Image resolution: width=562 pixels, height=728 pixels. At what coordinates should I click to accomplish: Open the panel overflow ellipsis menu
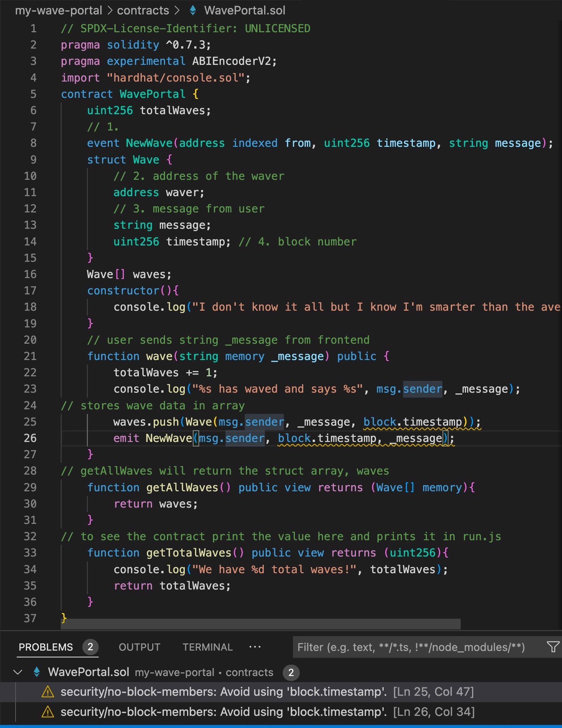point(255,647)
